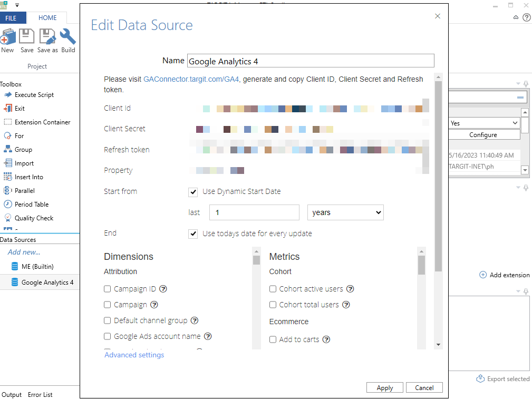
Task: Click the Metrics list scrollbar thumb
Action: pyautogui.click(x=421, y=265)
